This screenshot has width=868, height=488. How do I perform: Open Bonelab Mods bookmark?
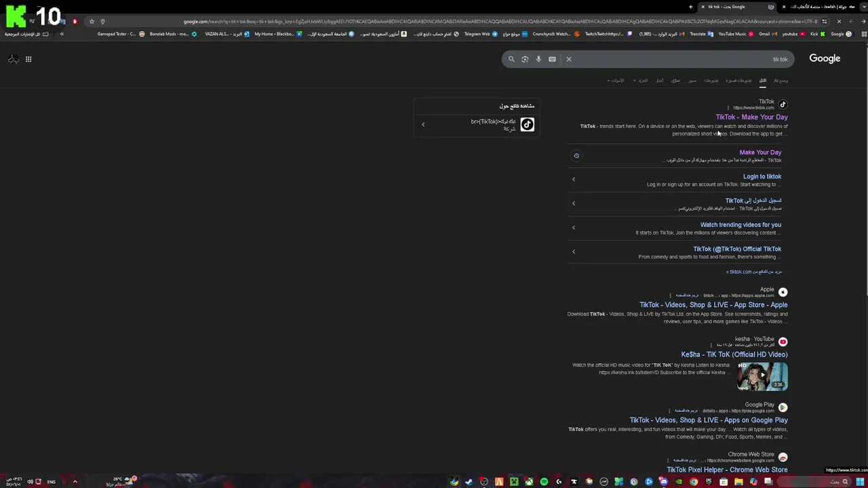pos(174,34)
